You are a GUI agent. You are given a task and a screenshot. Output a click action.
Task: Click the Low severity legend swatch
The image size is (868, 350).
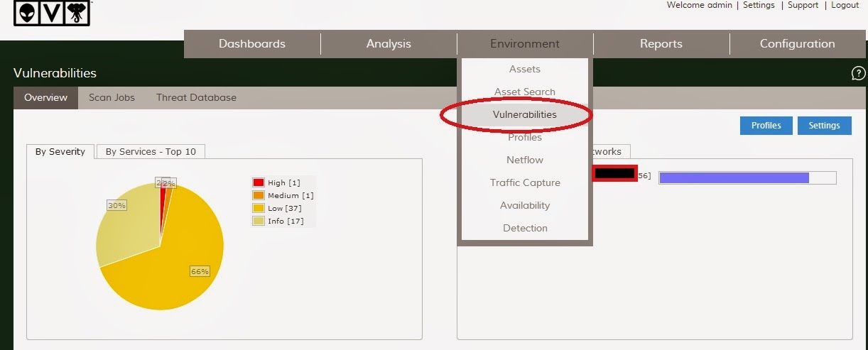click(x=258, y=209)
